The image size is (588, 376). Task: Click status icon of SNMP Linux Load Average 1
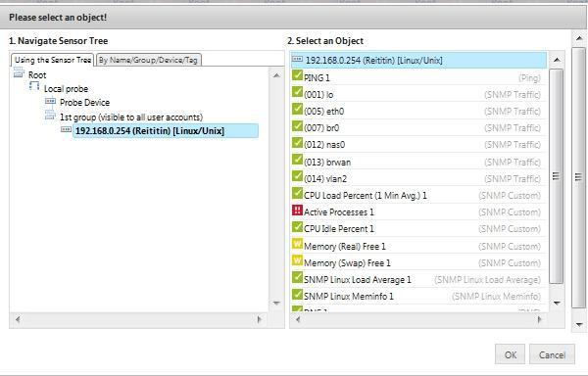[x=297, y=277]
